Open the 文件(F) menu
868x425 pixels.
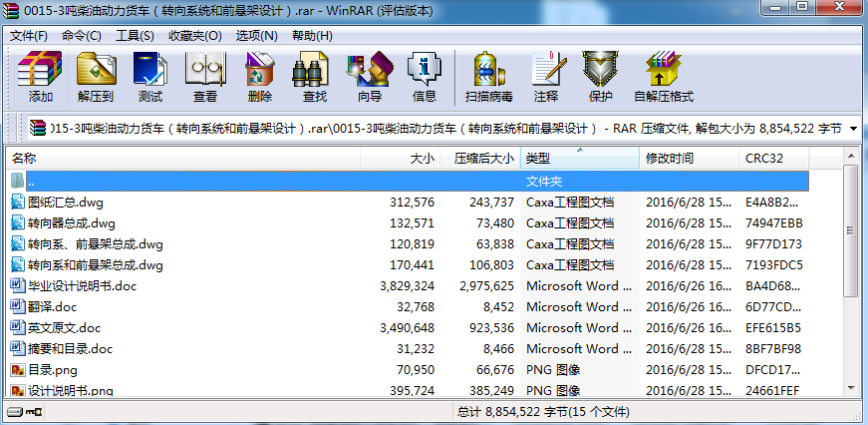point(29,36)
